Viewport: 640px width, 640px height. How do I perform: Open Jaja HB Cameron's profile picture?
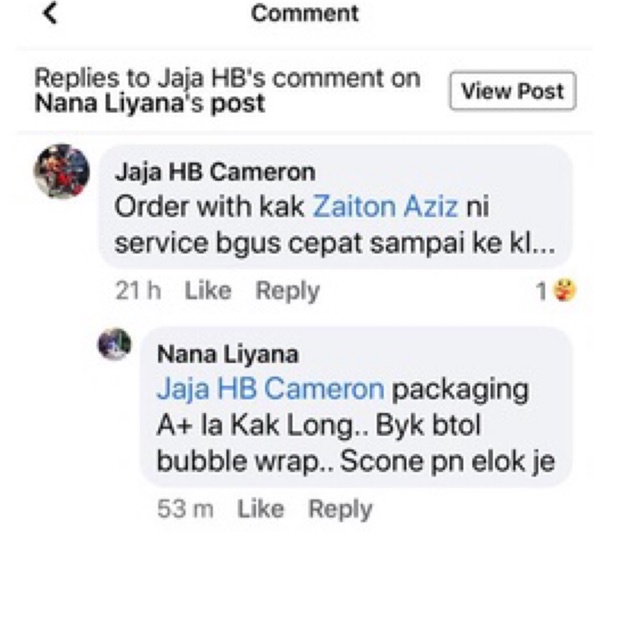click(62, 171)
